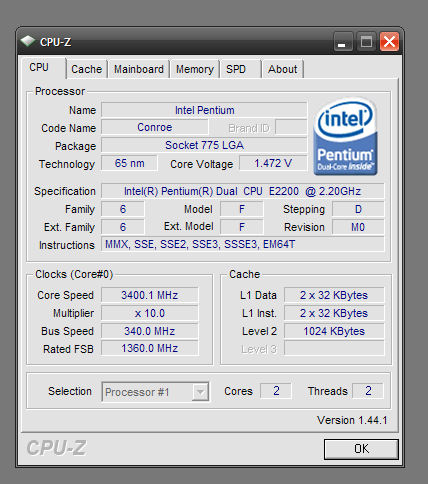Click the Specification text field

click(243, 191)
